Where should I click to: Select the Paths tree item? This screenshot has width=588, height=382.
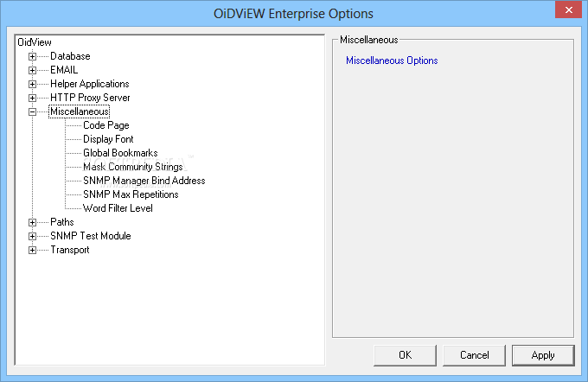62,222
